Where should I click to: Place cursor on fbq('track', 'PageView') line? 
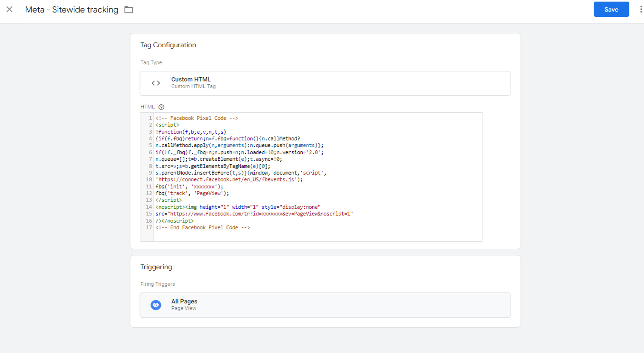point(192,193)
